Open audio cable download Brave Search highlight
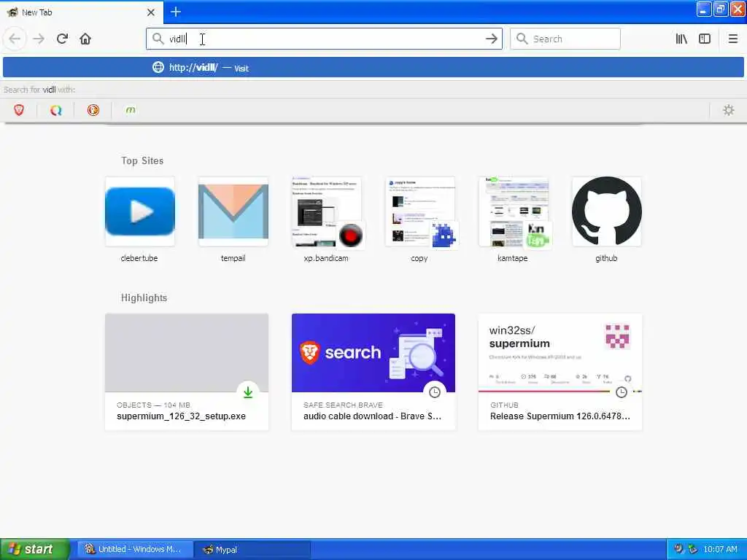Screen dimensions: 747x560 [x=373, y=372]
